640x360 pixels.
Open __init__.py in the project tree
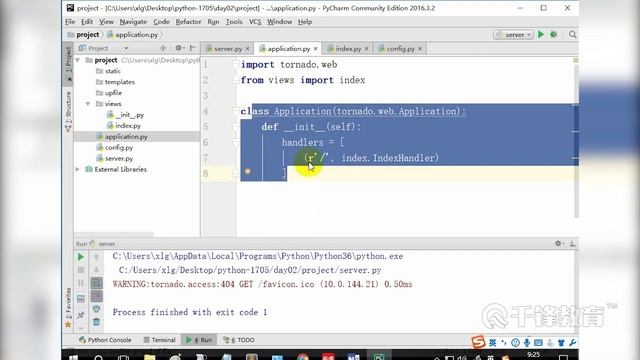pos(125,115)
